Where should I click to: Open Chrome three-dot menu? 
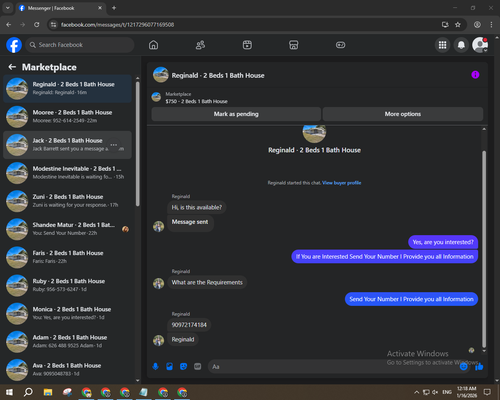point(491,25)
